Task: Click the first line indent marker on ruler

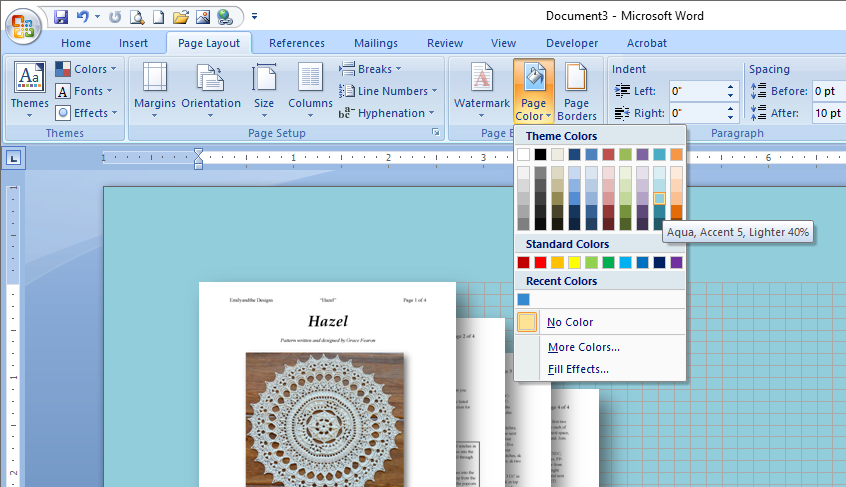Action: 199,153
